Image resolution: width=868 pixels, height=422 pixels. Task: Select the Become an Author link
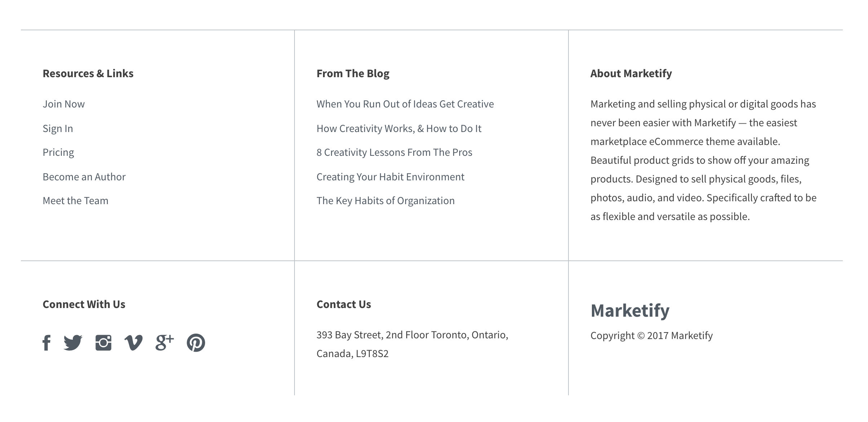click(84, 177)
